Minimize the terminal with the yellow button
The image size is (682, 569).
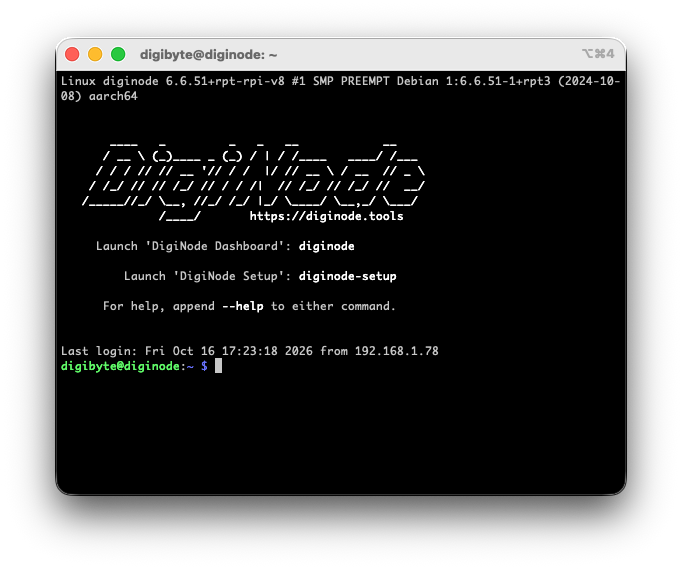(x=95, y=54)
